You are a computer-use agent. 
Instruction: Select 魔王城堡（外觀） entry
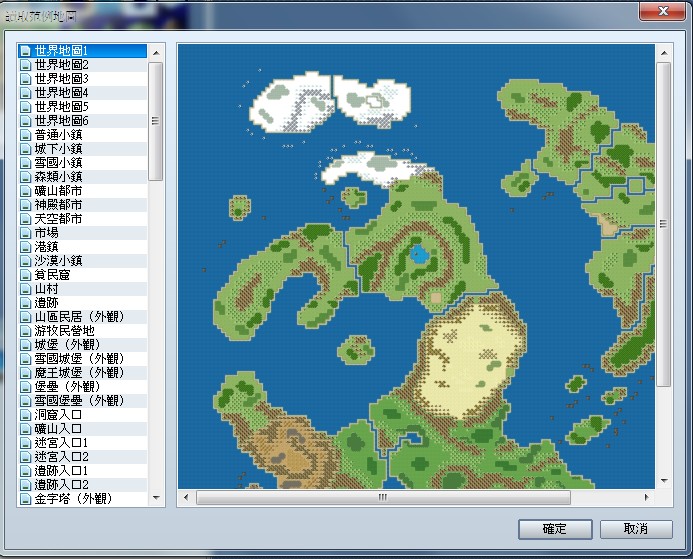click(83, 373)
